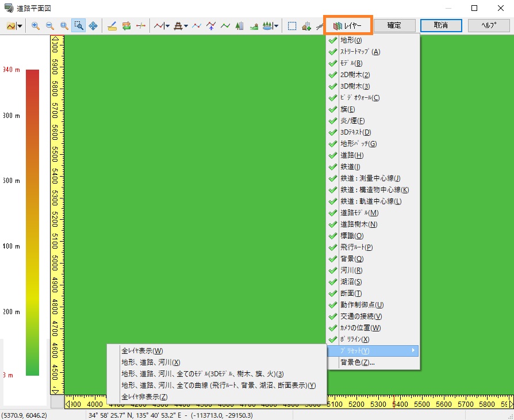Click the red split-point line icon
The image size is (514, 420).
(141, 25)
